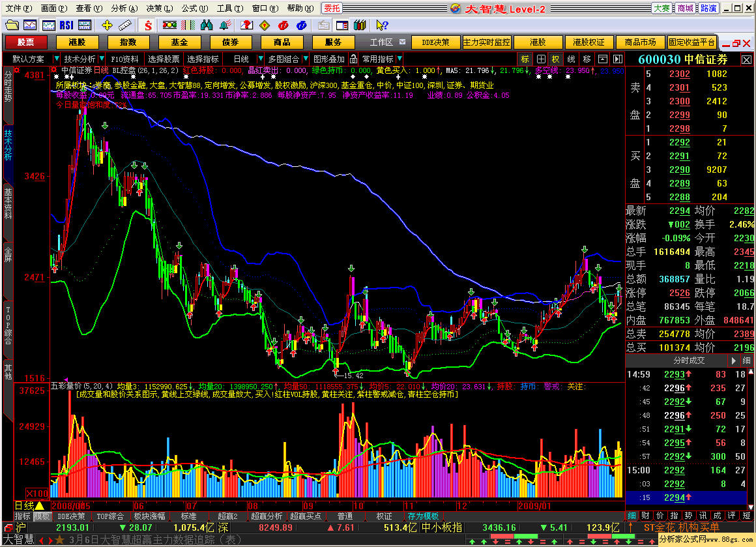The height and width of the screenshot is (547, 756).
Task: Click the 港股 yellow button after 股票
Action: 77,42
